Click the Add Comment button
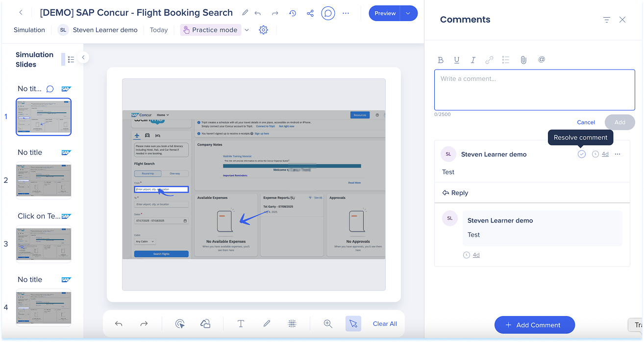Screen dimensions: 644x342 (x=534, y=325)
